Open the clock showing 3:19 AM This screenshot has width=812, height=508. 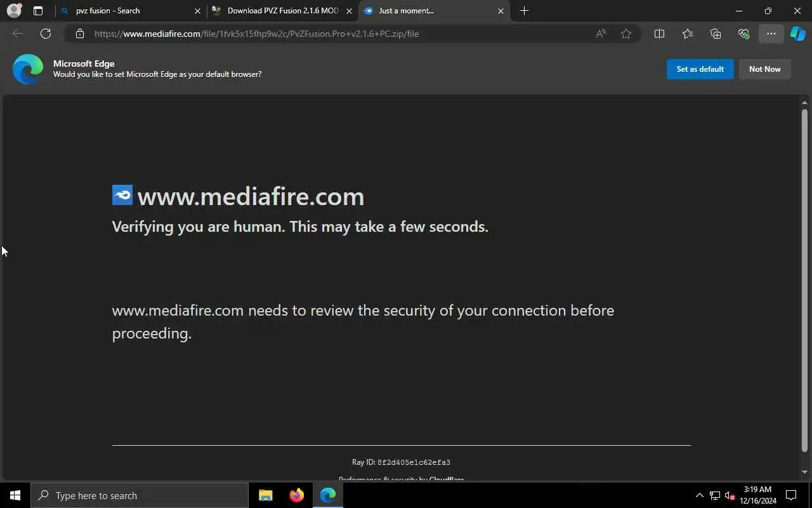[757, 495]
